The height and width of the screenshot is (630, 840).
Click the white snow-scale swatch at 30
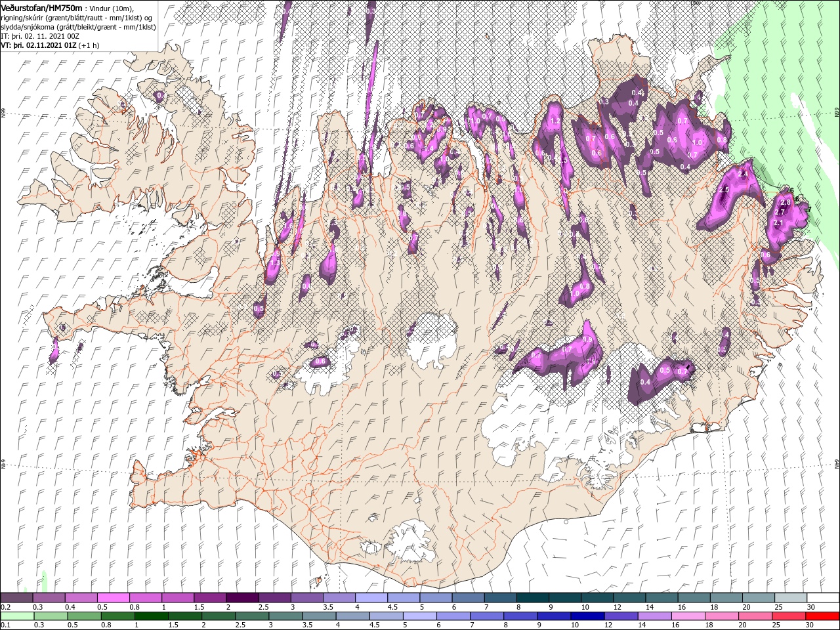823,598
